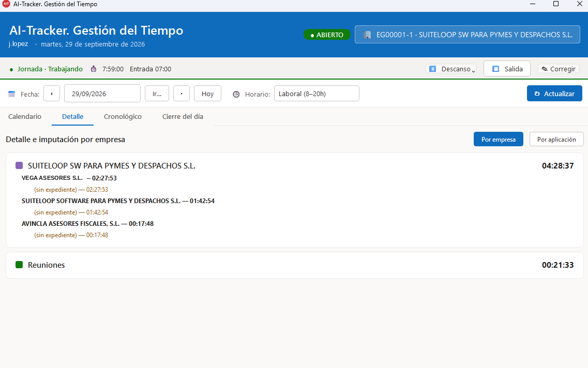This screenshot has width=588, height=368.
Task: Refresh data with Actualizar button
Action: pos(554,94)
